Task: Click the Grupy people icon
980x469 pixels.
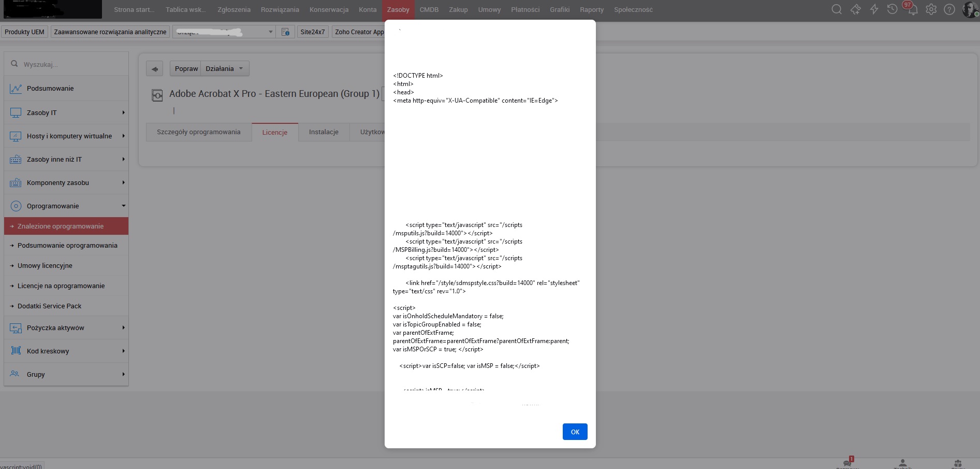Action: tap(16, 374)
